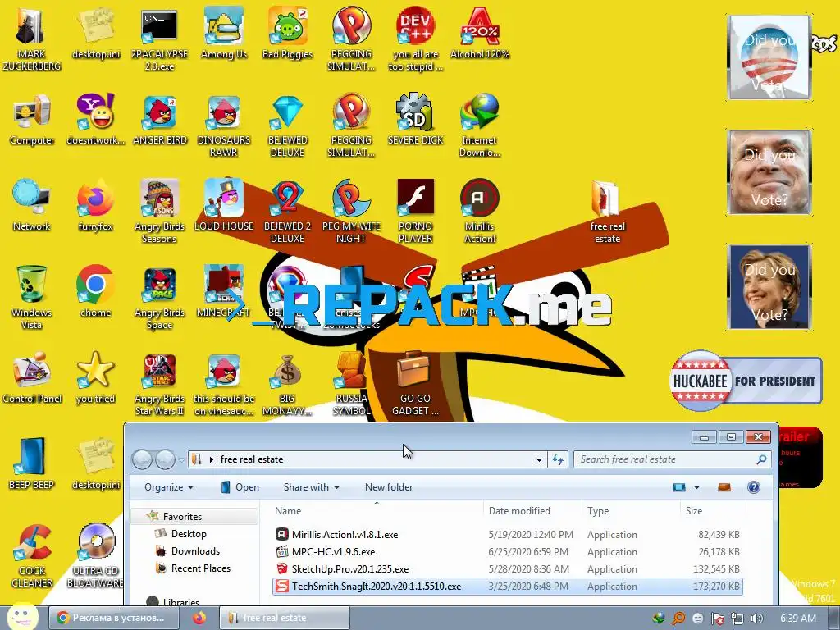Sort files by the Name column header
840x630 pixels.
377,510
